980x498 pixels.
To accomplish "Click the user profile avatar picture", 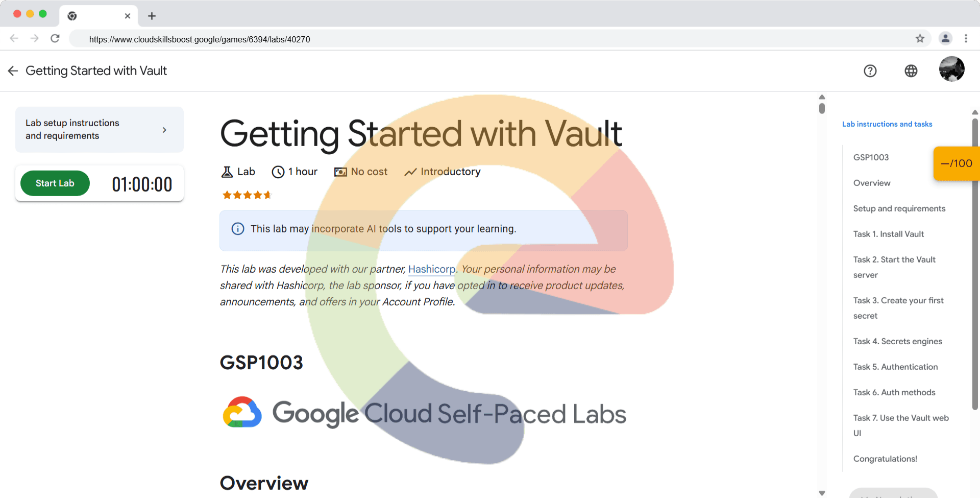I will click(x=951, y=69).
